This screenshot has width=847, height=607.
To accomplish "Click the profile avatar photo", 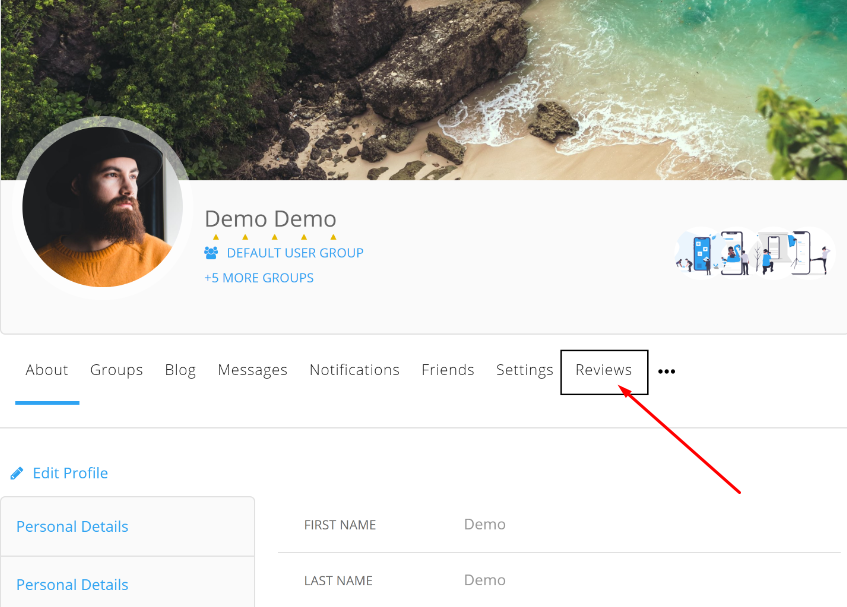I will pos(102,207).
